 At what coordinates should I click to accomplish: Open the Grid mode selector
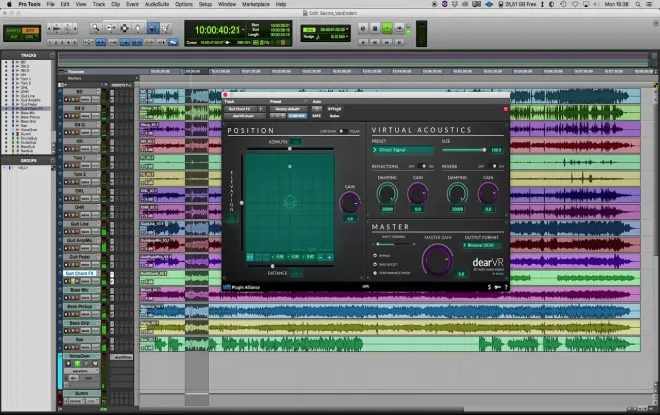click(x=30, y=37)
